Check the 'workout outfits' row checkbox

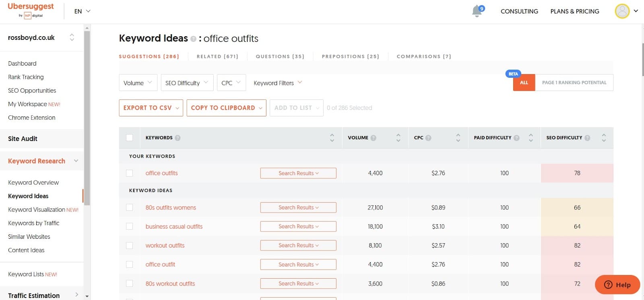coord(129,245)
